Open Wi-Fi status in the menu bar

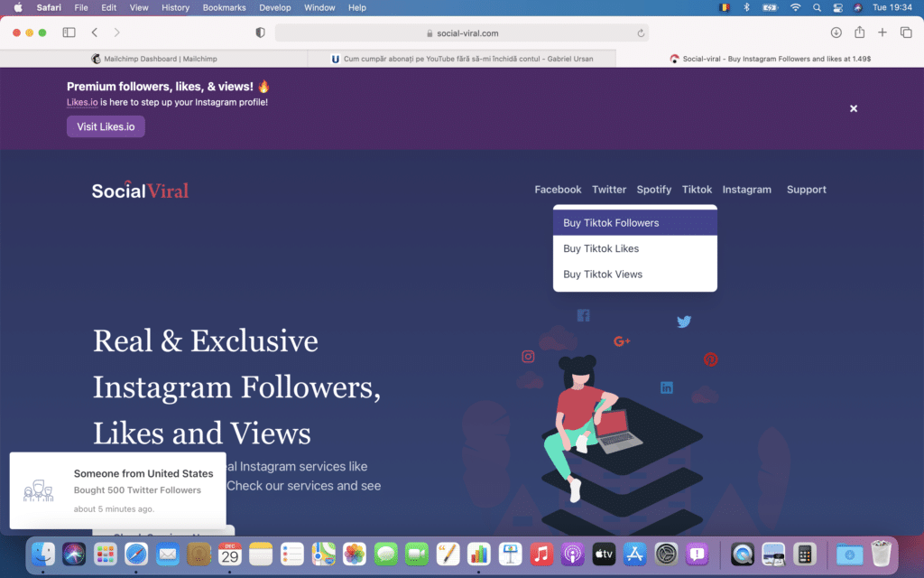pyautogui.click(x=796, y=7)
